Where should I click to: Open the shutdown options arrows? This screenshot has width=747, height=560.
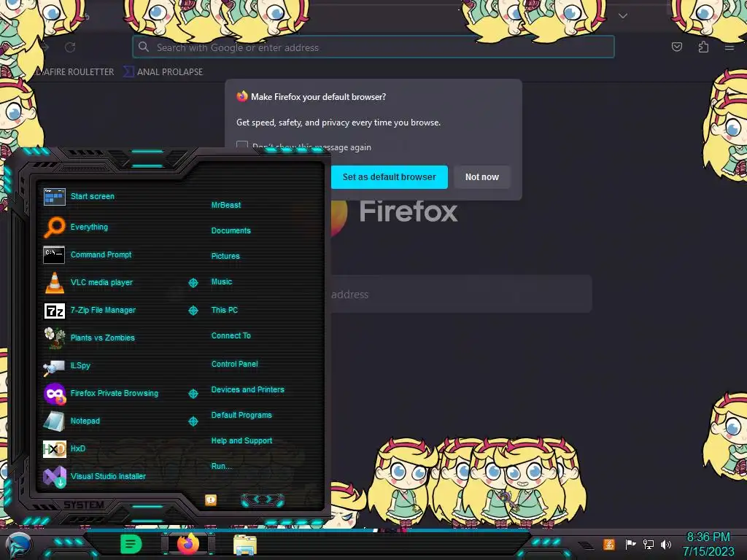coord(263,499)
